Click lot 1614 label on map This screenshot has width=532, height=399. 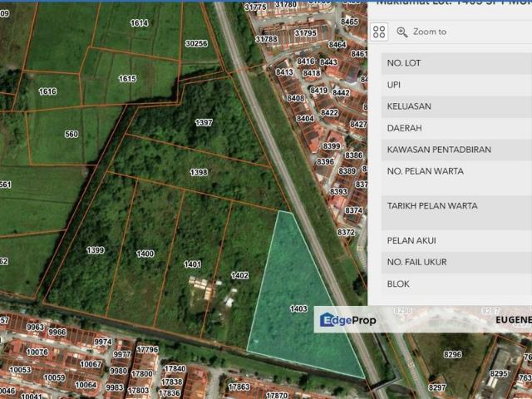(x=139, y=22)
